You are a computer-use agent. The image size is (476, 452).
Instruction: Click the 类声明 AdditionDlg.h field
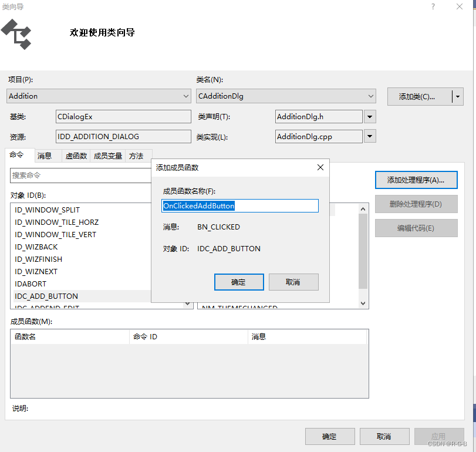click(319, 117)
